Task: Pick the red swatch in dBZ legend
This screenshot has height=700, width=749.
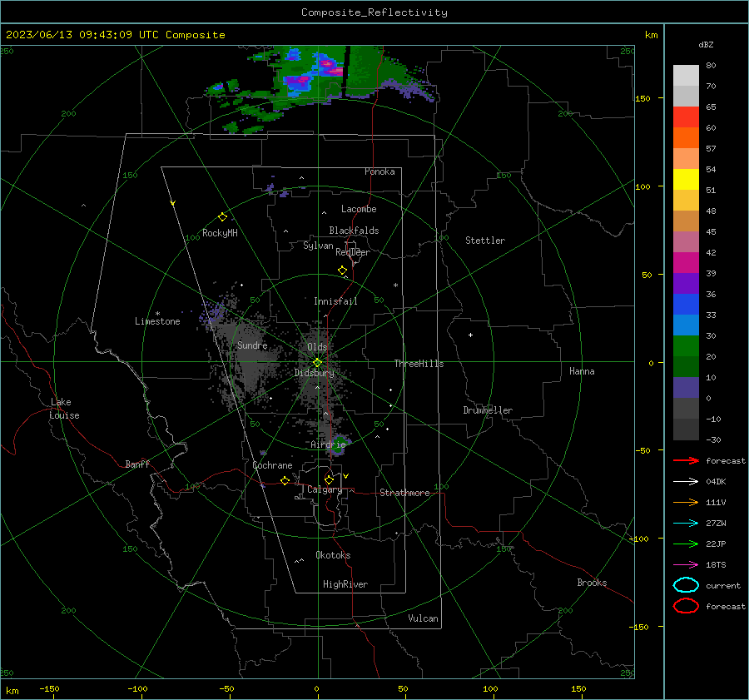Action: (x=686, y=117)
